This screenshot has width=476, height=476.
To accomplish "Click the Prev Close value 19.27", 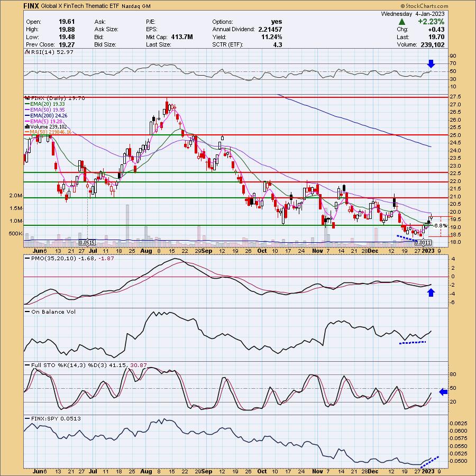I will 67,44.
